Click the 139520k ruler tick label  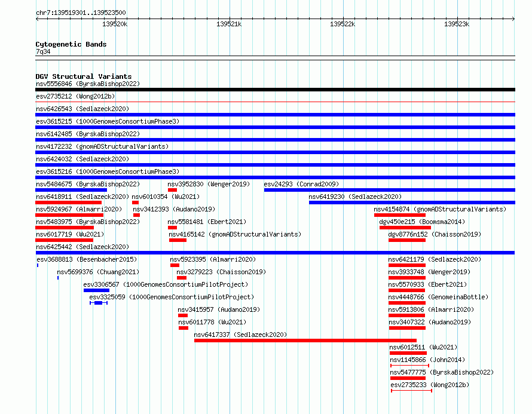(115, 24)
